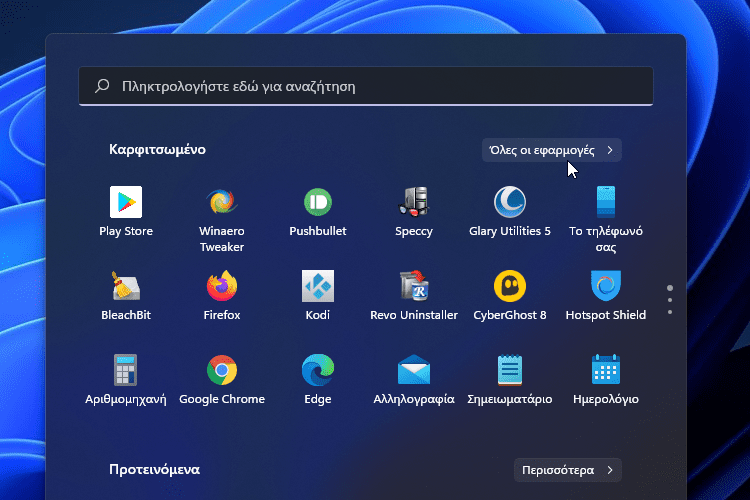
Task: Open the Ημερολόγιο calendar app
Action: [606, 371]
